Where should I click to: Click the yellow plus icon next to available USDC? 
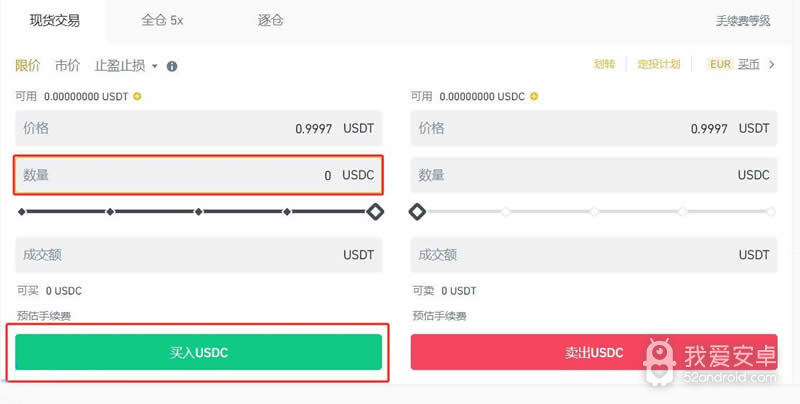click(x=534, y=96)
